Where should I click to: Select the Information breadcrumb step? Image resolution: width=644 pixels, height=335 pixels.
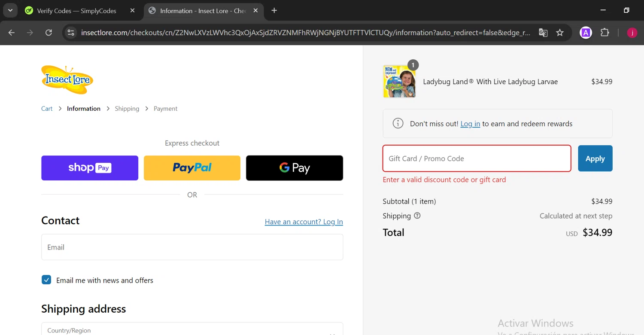coord(84,109)
